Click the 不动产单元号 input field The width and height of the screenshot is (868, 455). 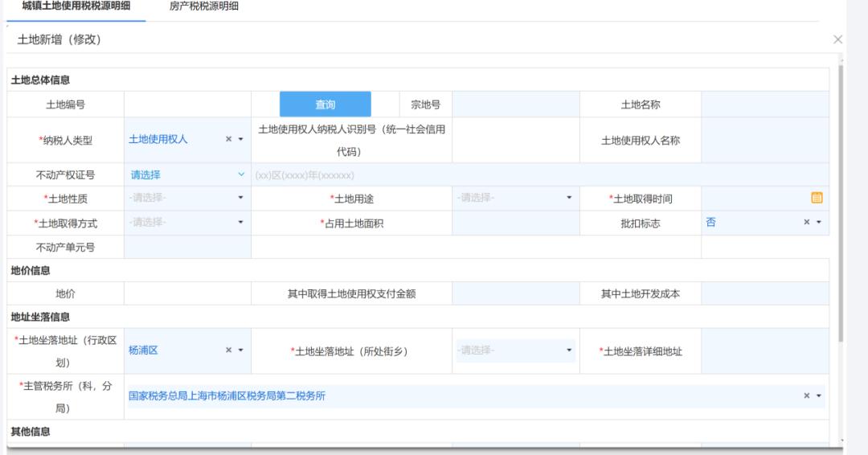point(187,248)
